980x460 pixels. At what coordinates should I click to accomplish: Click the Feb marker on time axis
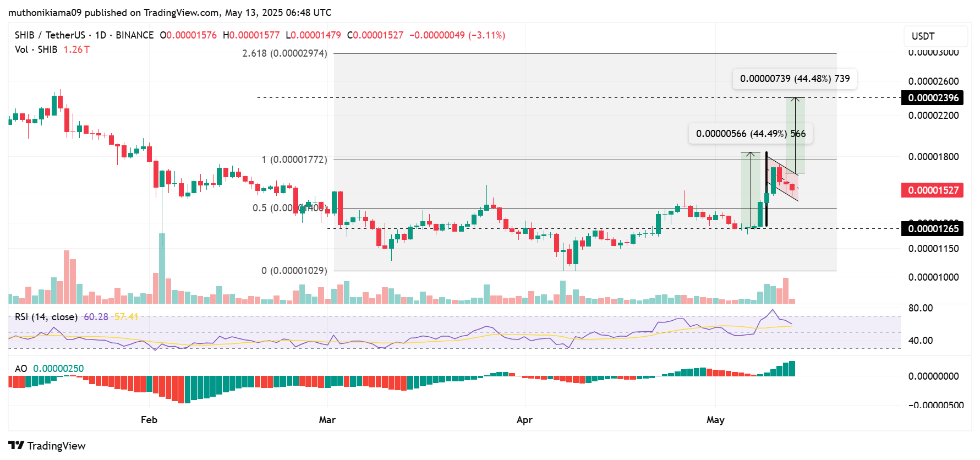click(149, 420)
